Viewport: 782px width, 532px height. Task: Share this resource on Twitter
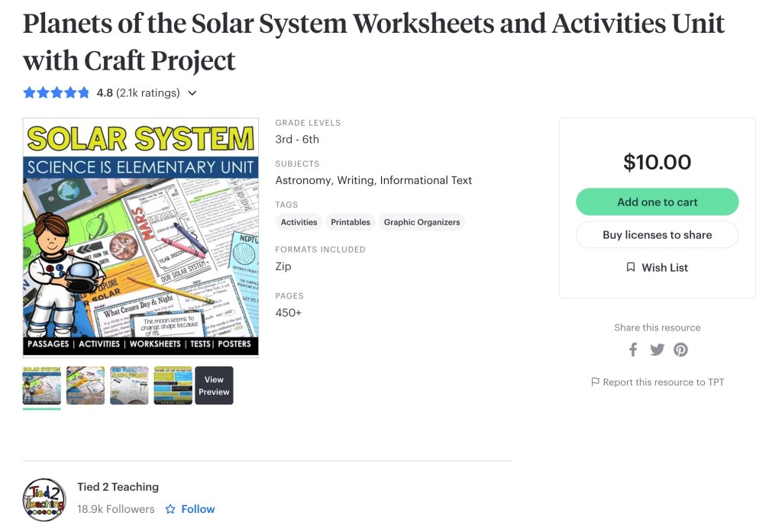tap(657, 350)
